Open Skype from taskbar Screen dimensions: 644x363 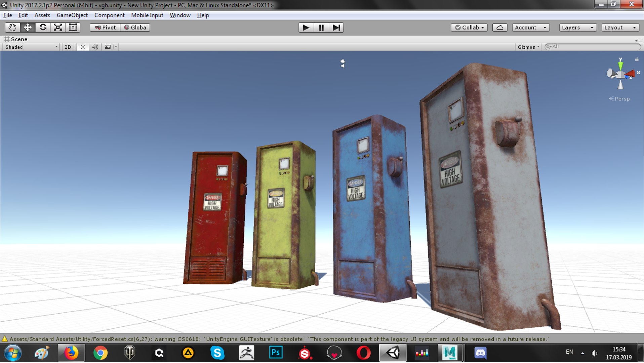pos(217,353)
